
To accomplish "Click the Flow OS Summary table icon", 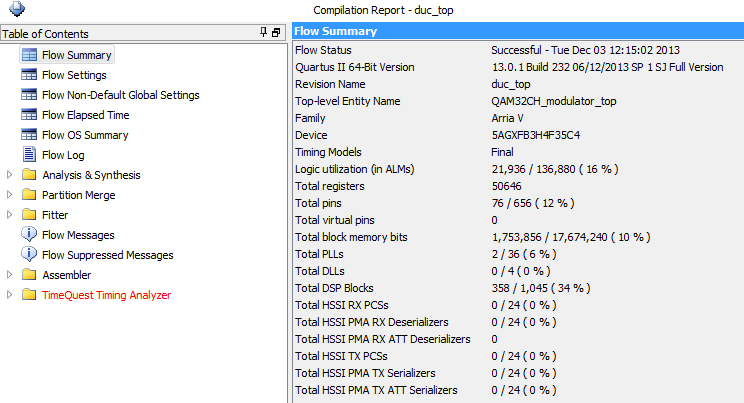I will tap(29, 135).
